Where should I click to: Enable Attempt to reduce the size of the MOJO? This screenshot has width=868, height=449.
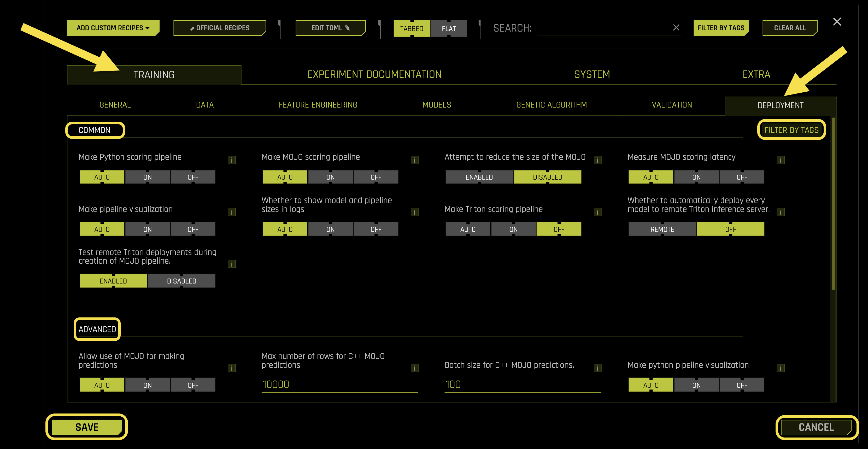[x=479, y=177]
